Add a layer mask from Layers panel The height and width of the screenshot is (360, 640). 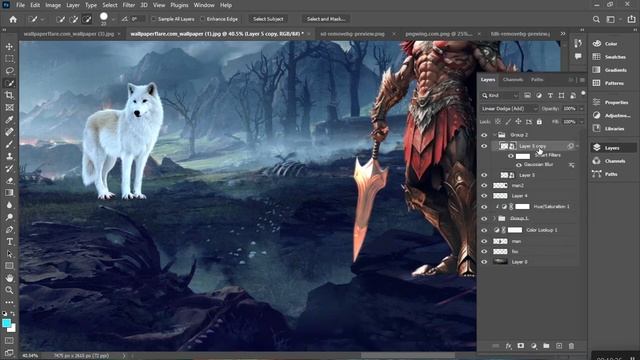pos(521,346)
